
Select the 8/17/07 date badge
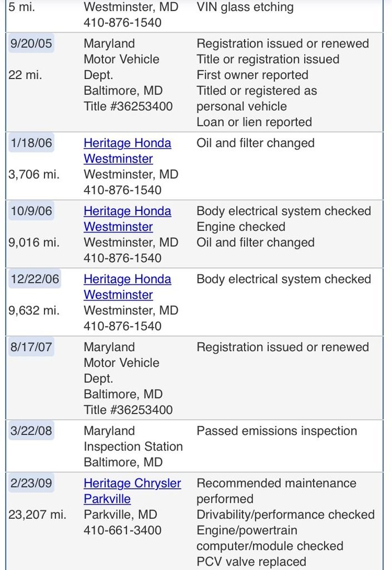tap(31, 347)
